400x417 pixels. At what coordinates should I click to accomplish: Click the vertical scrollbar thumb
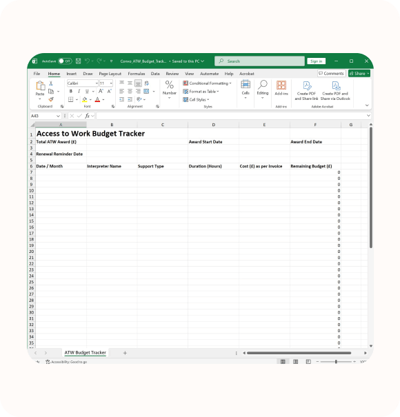371,188
